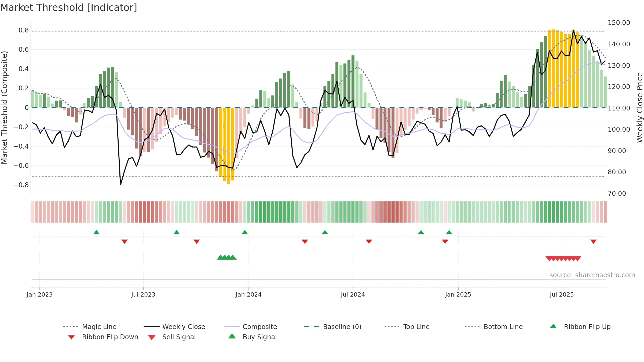
Task: Click the Jul 2023 x-axis label
Action: click(143, 294)
